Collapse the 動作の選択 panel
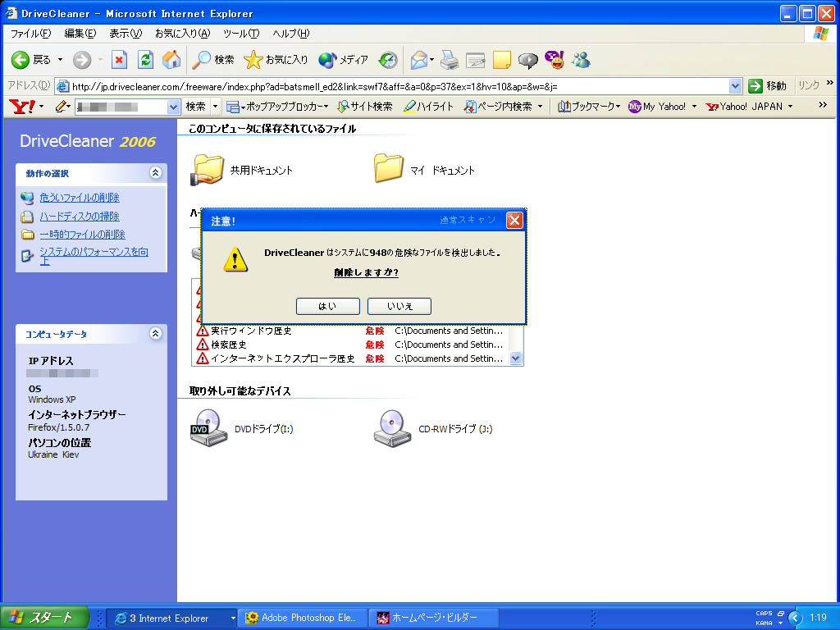This screenshot has width=840, height=630. pos(155,172)
